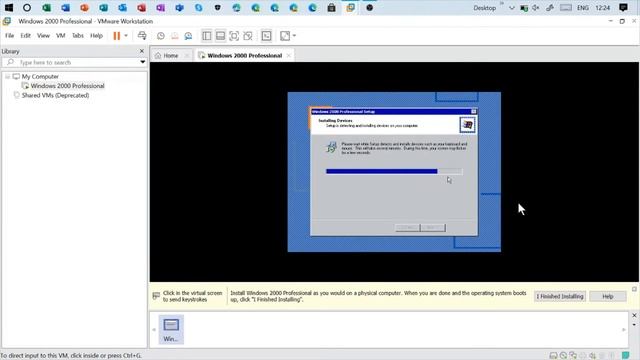The height and width of the screenshot is (360, 640).
Task: Click the thumbnail bar left scroll arrow
Action: (154, 330)
